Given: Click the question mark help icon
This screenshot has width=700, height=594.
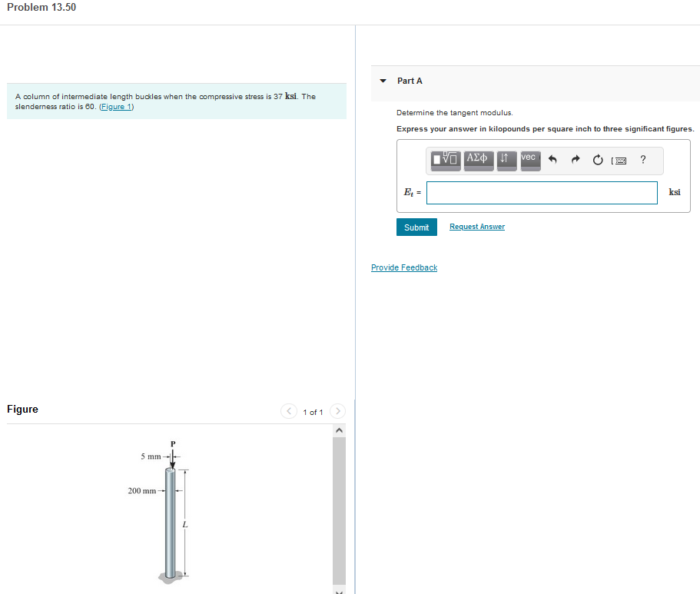Looking at the screenshot, I should coord(642,160).
